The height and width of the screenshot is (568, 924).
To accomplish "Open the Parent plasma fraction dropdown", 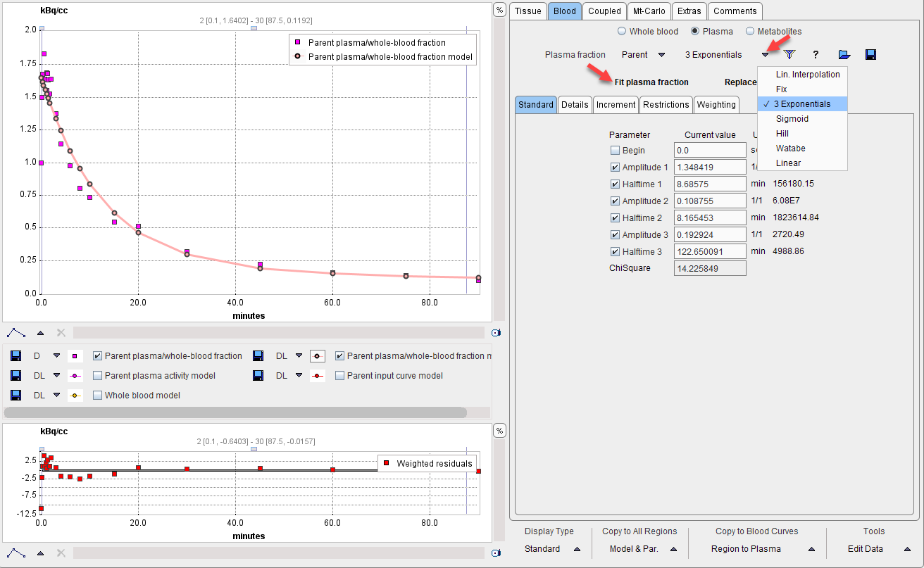I will pos(661,55).
